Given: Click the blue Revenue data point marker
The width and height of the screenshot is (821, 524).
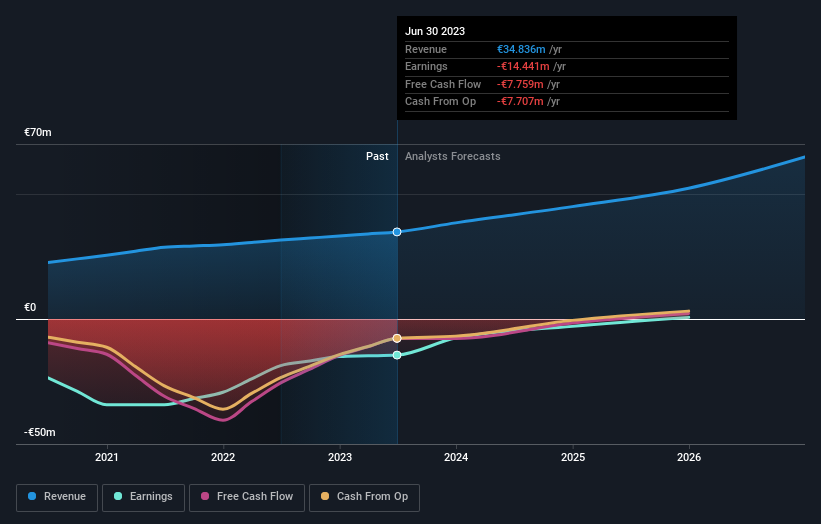Looking at the screenshot, I should [397, 232].
